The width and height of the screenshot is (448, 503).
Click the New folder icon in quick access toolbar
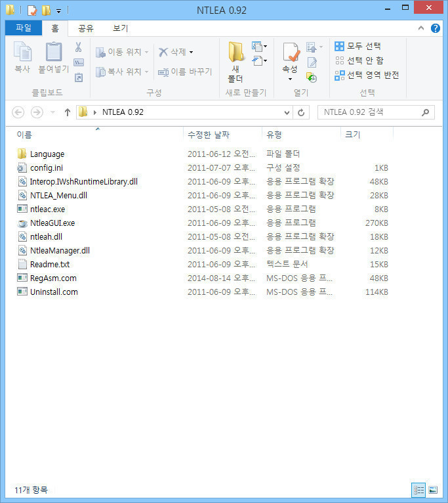point(46,11)
